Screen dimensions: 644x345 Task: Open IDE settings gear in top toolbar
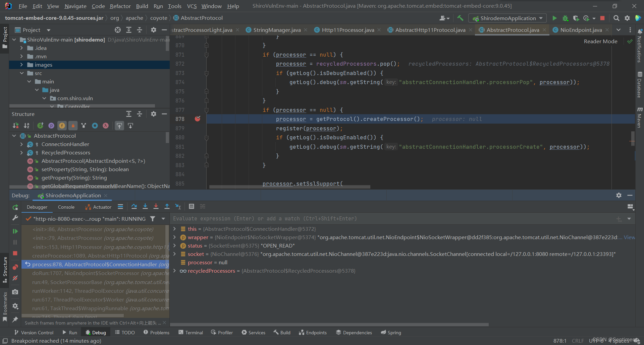pyautogui.click(x=627, y=18)
